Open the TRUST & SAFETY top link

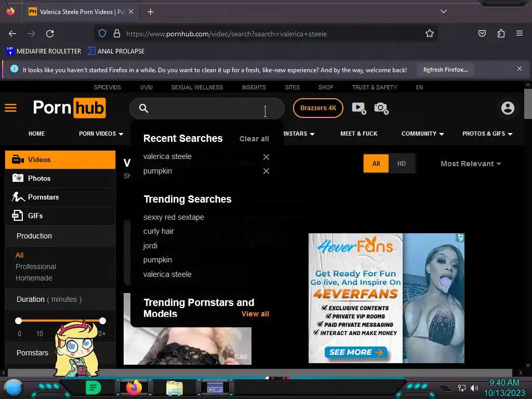tap(375, 87)
